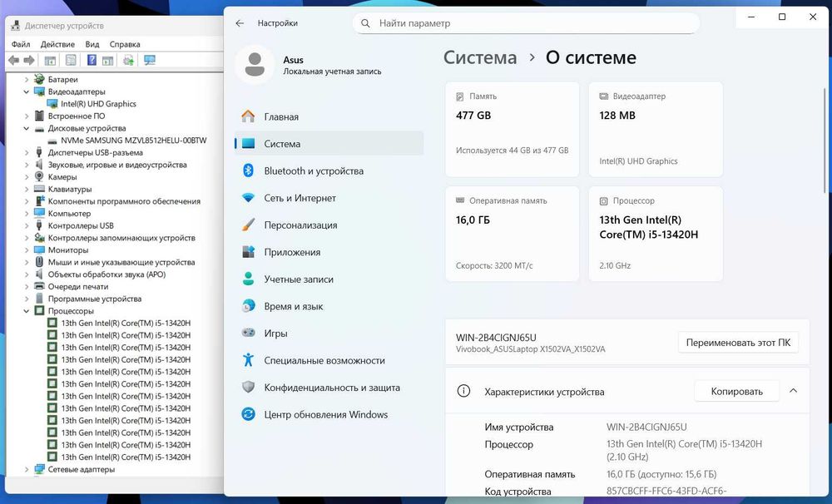The image size is (832, 504).
Task: Toggle the action pane toolbar icon
Action: pos(107,61)
